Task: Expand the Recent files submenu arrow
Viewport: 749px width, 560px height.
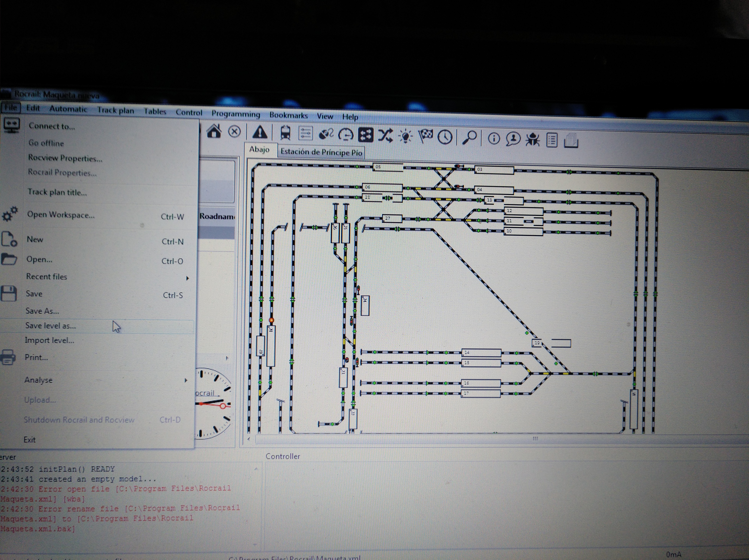Action: (187, 278)
